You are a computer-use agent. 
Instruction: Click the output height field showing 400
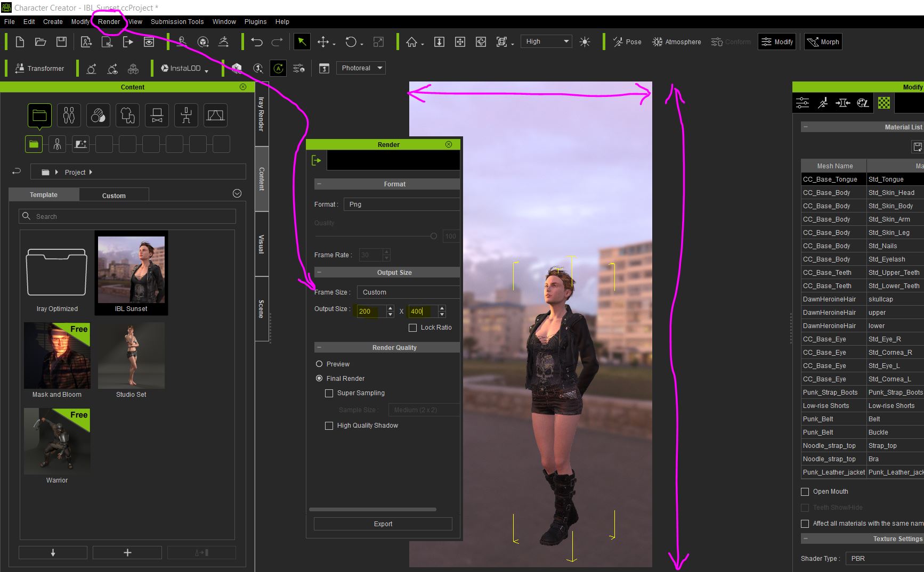(423, 312)
